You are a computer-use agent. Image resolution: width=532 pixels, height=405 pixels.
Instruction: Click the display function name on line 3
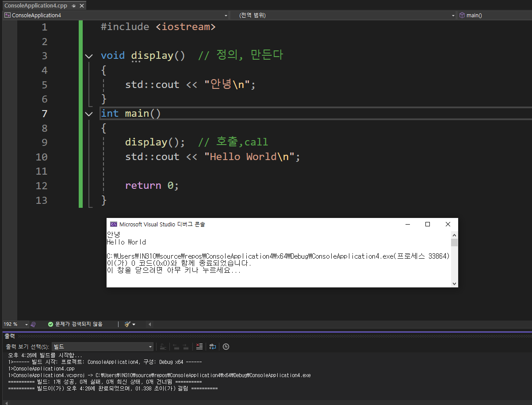coord(152,56)
